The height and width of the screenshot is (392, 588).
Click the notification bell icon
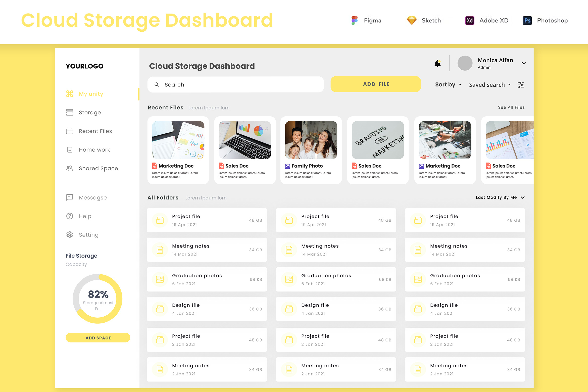(x=437, y=63)
